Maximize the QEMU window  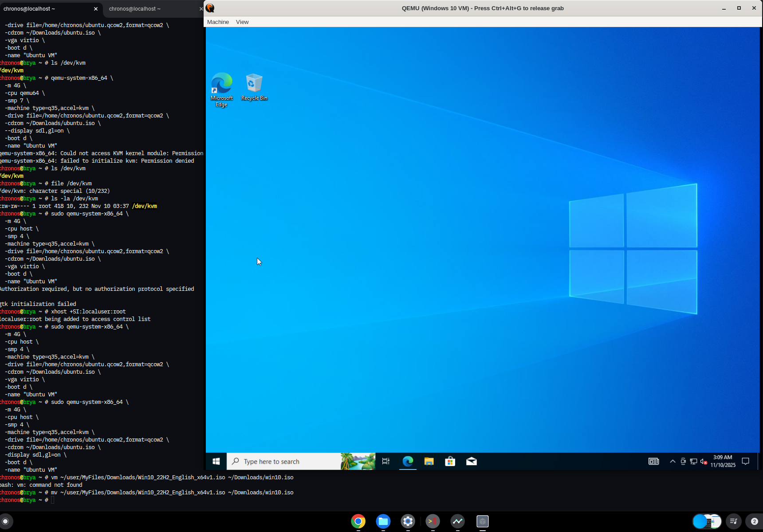click(739, 8)
